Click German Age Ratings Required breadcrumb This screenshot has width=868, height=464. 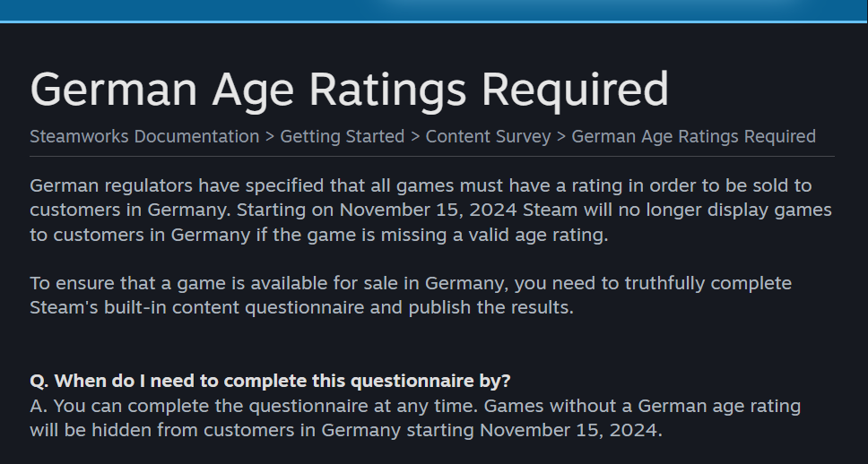tap(694, 136)
